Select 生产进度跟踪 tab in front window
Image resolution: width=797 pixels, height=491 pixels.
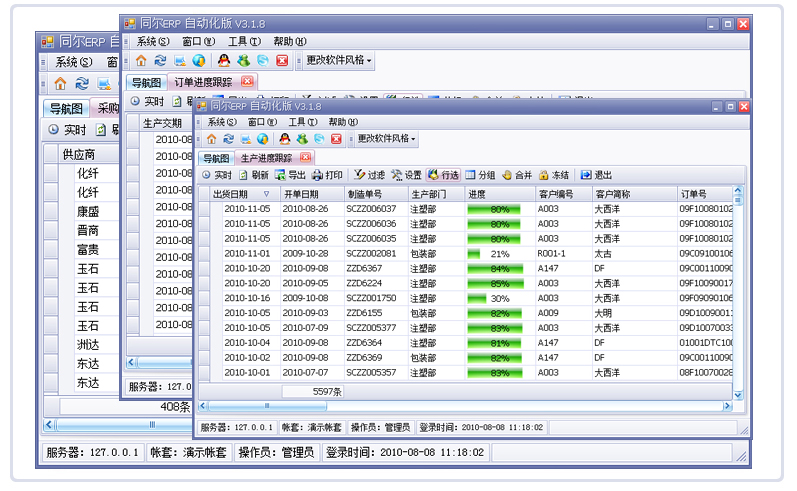(x=266, y=158)
